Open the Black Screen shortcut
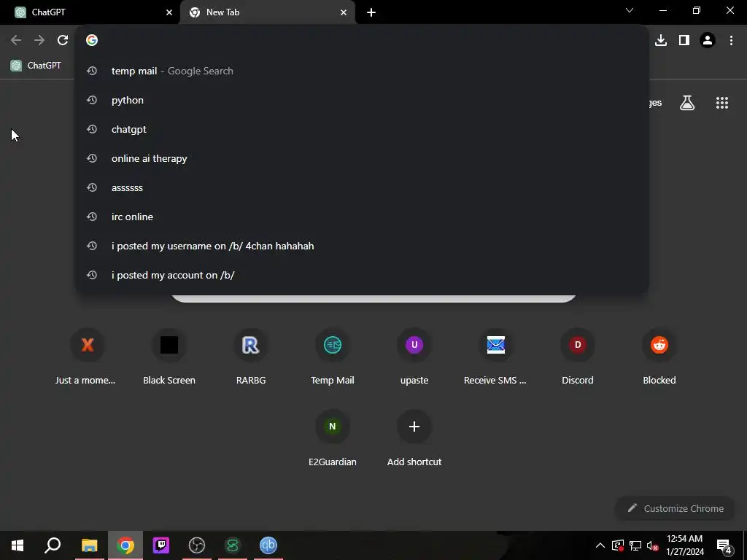 pyautogui.click(x=169, y=357)
